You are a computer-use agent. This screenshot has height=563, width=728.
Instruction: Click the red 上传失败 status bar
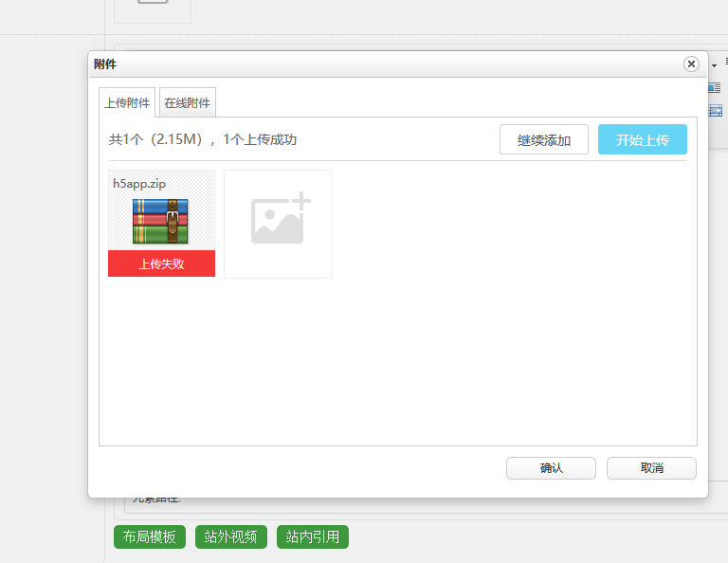[161, 263]
